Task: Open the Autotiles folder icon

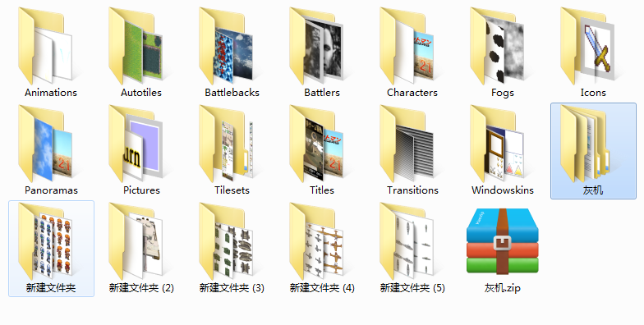Action: tap(136, 45)
